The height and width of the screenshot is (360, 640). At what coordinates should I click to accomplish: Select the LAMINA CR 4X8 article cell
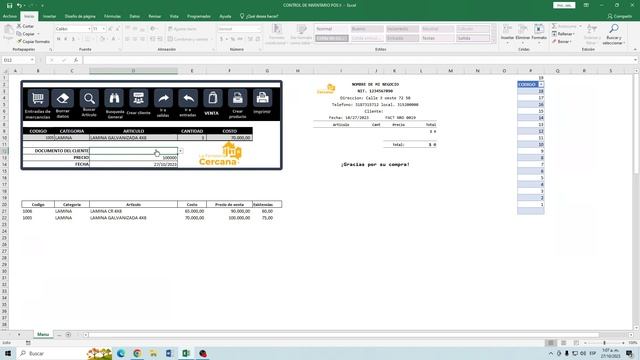click(133, 211)
